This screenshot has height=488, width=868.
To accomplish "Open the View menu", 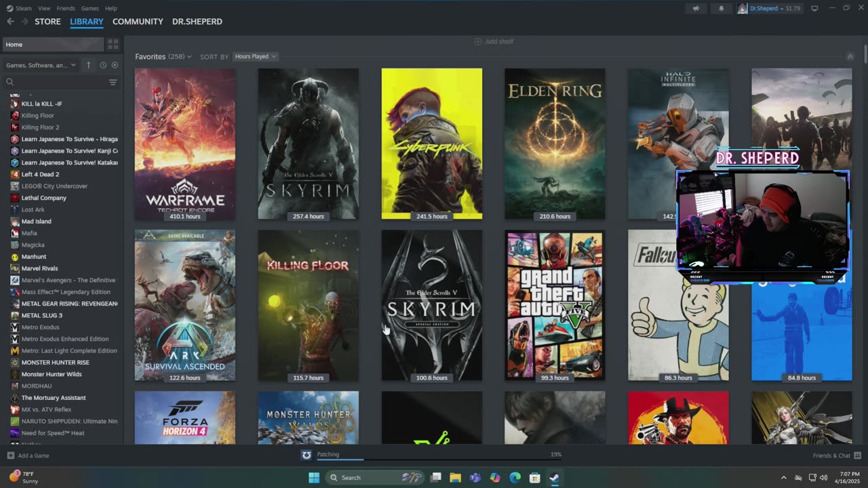I will click(x=44, y=8).
